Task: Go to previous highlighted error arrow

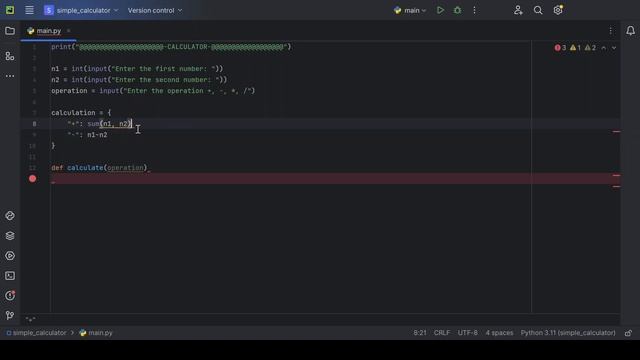Action: click(x=604, y=48)
